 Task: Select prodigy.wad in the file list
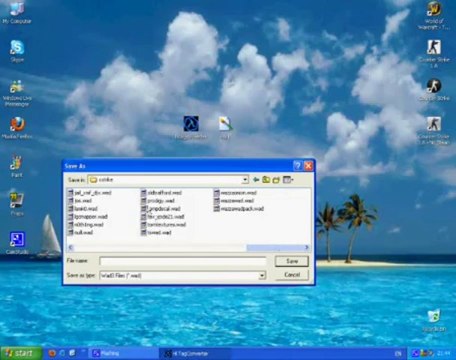click(x=158, y=201)
